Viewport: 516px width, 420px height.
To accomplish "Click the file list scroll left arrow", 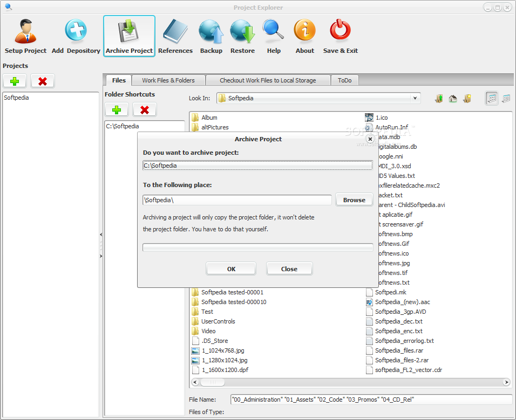I will coord(195,382).
